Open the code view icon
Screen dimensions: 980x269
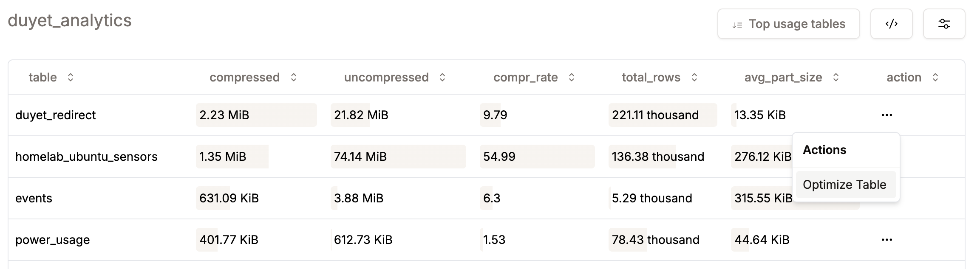[891, 24]
